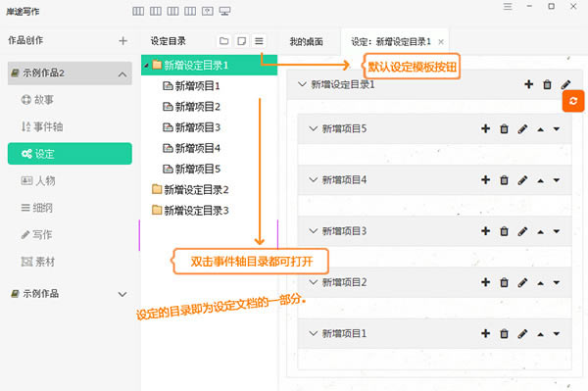Select 新增设定目录3 folder in tree

[x=190, y=211]
